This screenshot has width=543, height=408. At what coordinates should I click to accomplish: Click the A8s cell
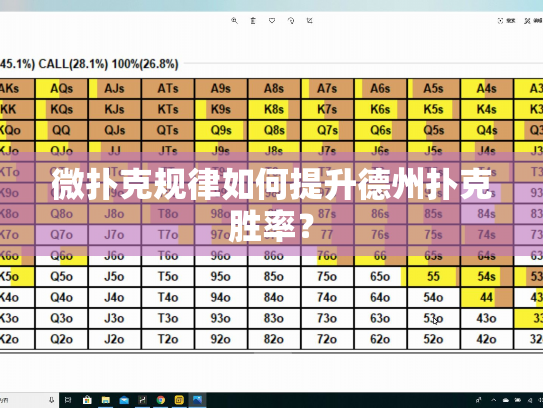pyautogui.click(x=274, y=89)
